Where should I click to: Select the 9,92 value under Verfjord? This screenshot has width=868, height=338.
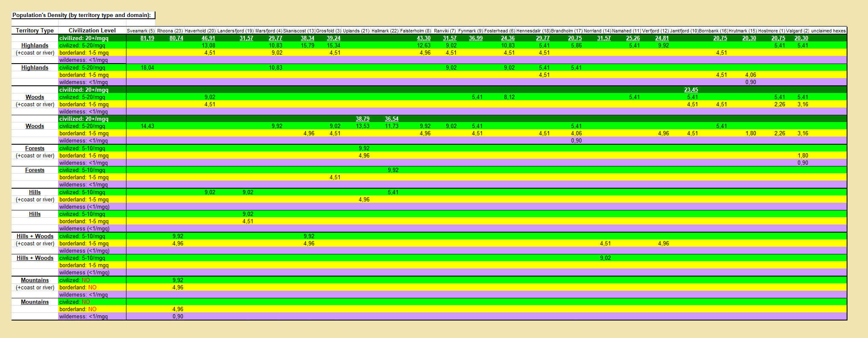click(x=663, y=45)
